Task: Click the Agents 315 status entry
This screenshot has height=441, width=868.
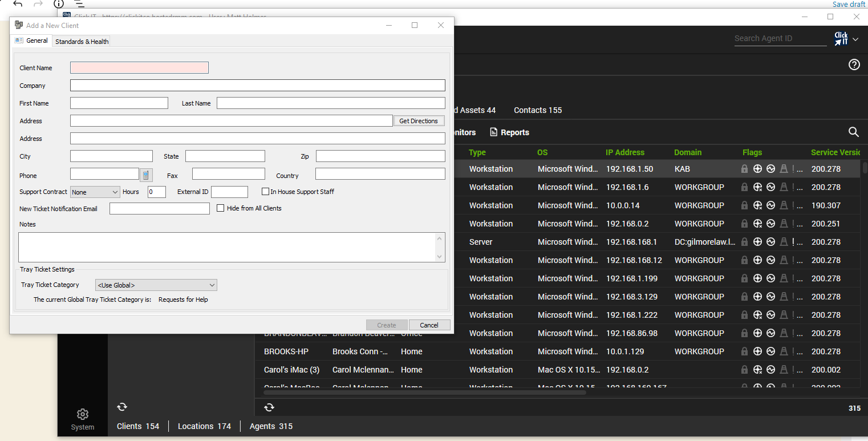Action: [x=271, y=426]
